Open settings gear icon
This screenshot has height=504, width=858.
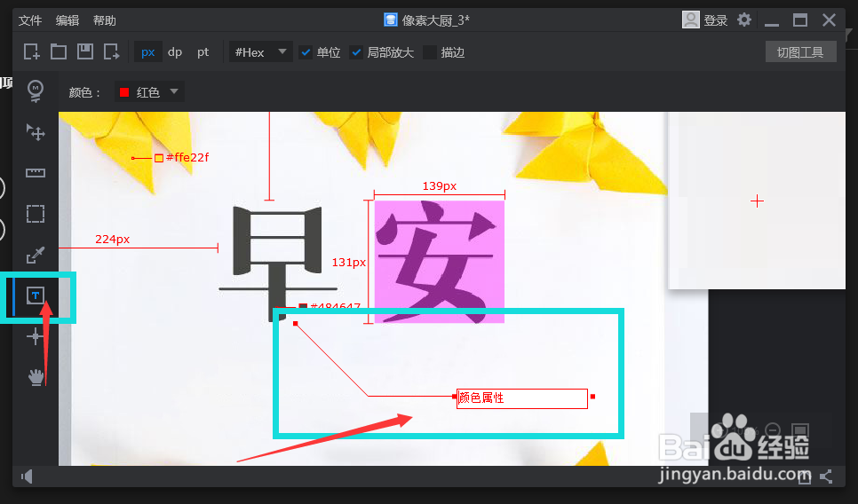coord(743,20)
